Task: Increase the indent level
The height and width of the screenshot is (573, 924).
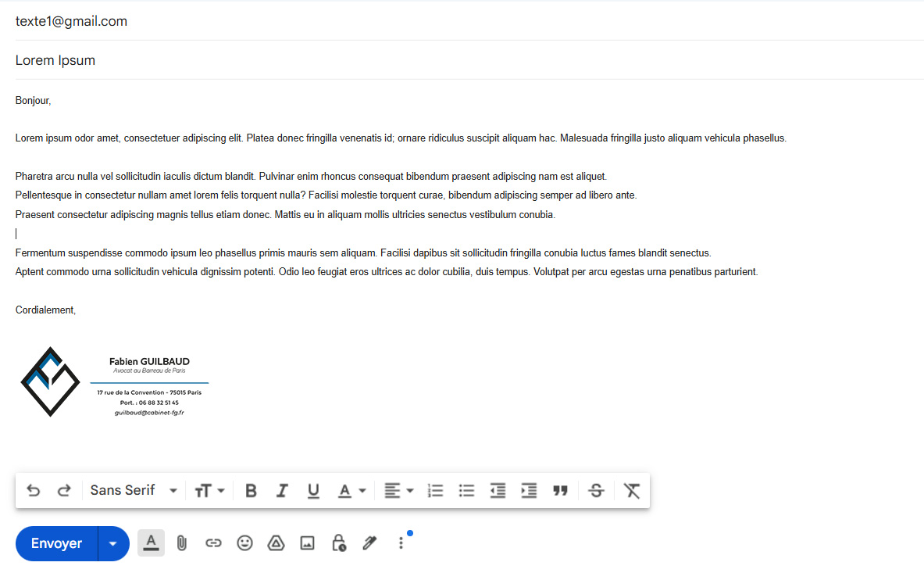Action: click(x=529, y=491)
